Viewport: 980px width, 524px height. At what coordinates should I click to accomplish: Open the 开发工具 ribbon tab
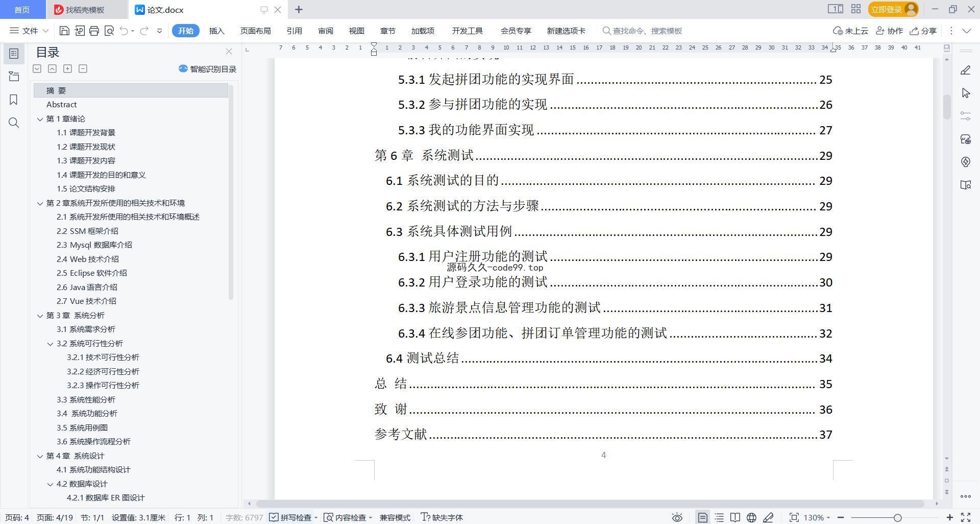coord(467,31)
